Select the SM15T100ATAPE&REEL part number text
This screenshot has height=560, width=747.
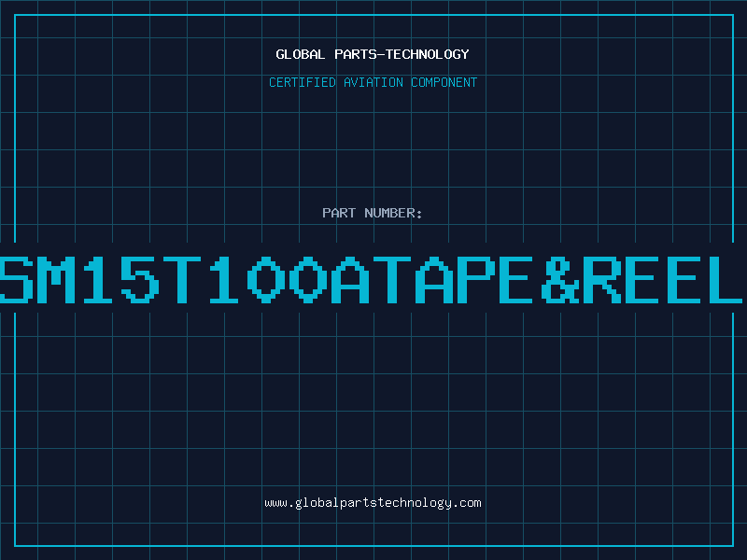point(371,280)
